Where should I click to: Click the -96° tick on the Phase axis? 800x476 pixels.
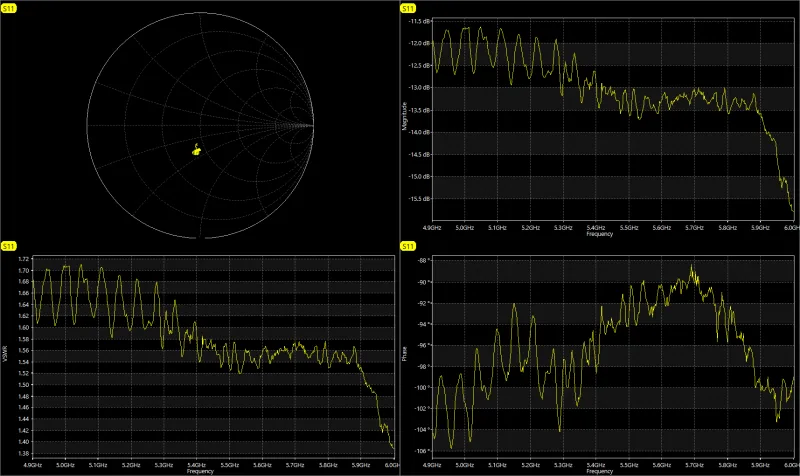424,345
